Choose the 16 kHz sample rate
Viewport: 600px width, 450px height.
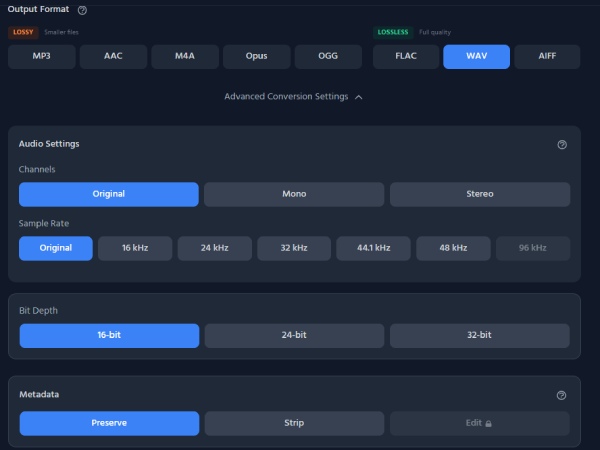pyautogui.click(x=135, y=248)
